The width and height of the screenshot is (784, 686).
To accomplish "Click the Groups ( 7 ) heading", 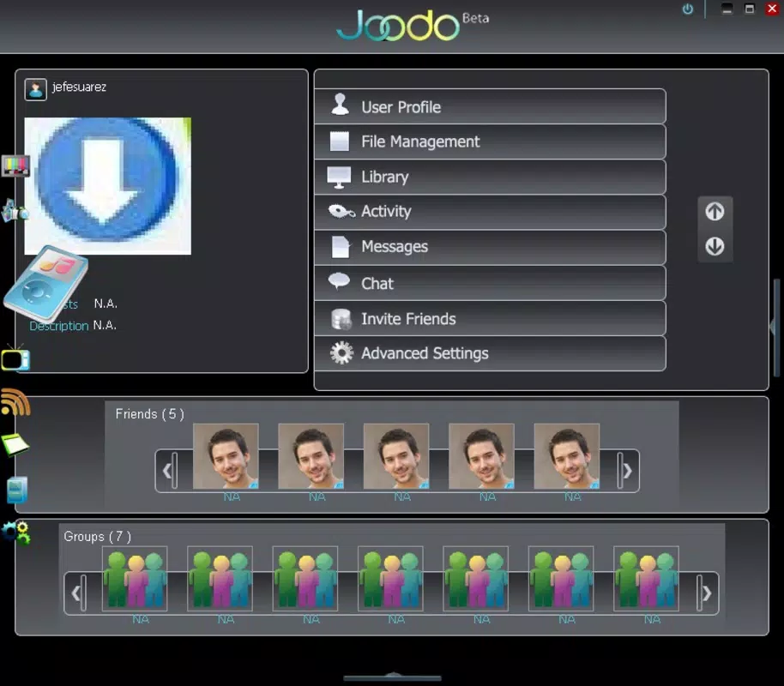I will (98, 537).
